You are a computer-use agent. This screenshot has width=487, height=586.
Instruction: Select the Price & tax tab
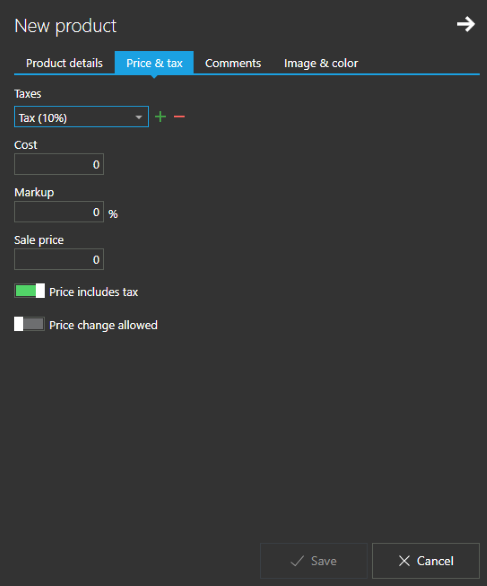(154, 63)
